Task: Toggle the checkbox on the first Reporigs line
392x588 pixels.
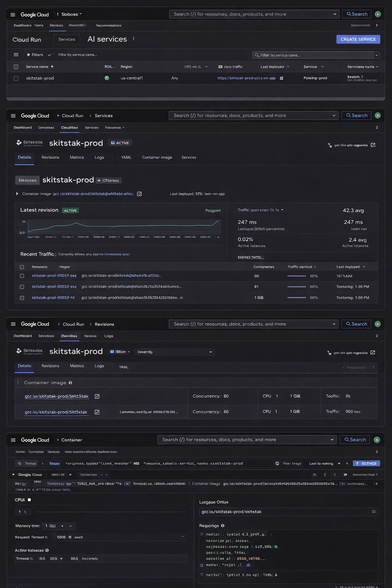Action: point(202,534)
